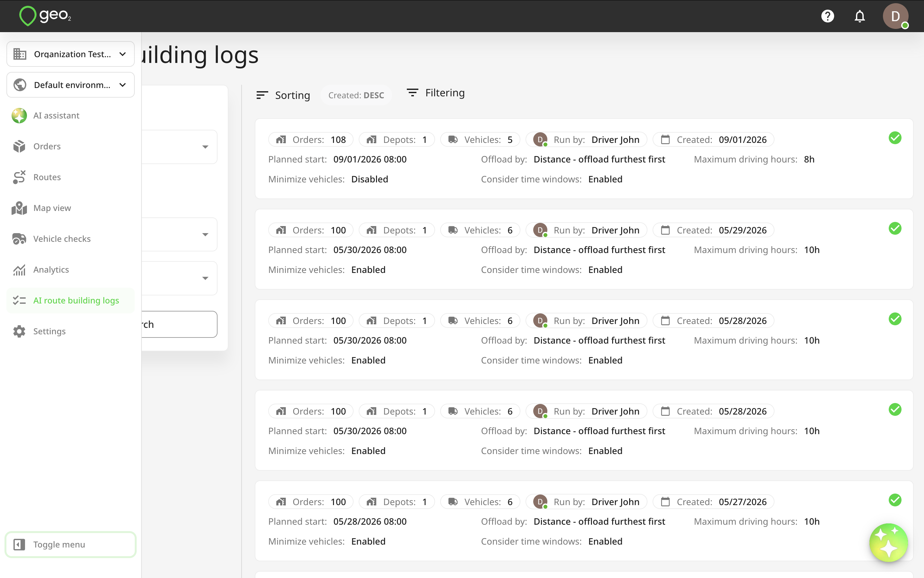Open the notifications bell

tap(860, 16)
